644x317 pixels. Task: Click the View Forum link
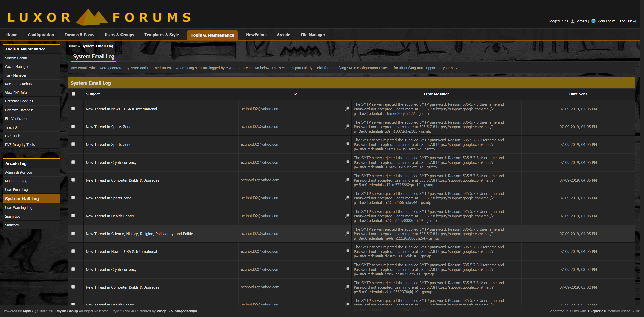click(606, 21)
